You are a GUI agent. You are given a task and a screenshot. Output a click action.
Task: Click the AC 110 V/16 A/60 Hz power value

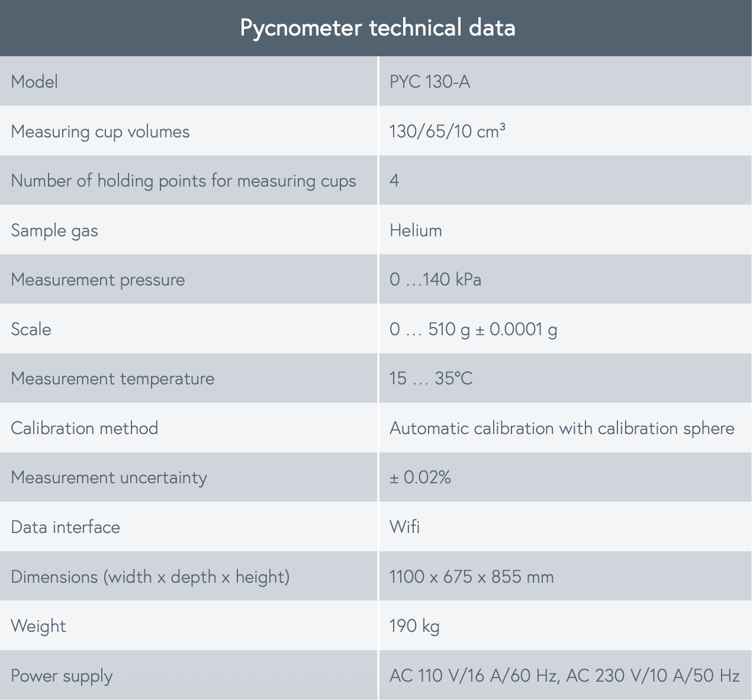[x=474, y=676]
